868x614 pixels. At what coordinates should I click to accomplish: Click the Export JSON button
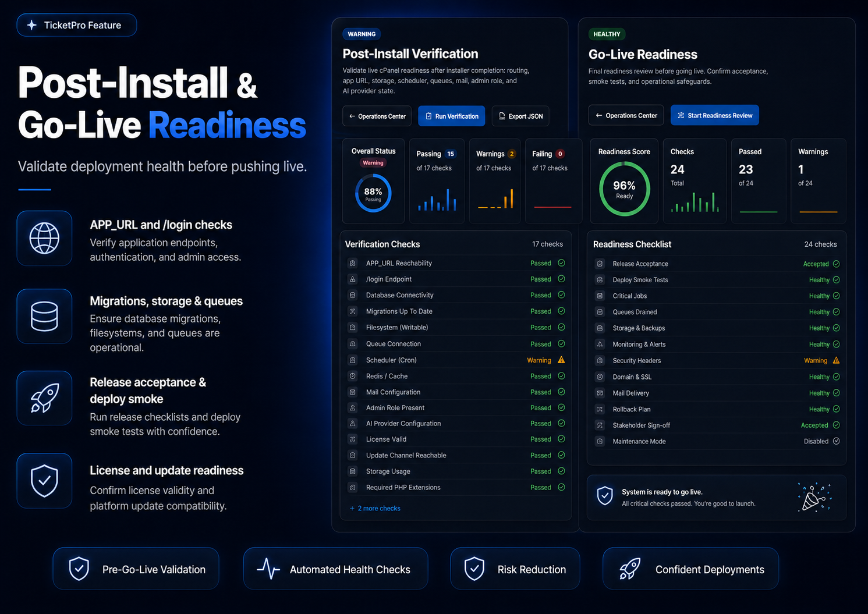coord(520,116)
